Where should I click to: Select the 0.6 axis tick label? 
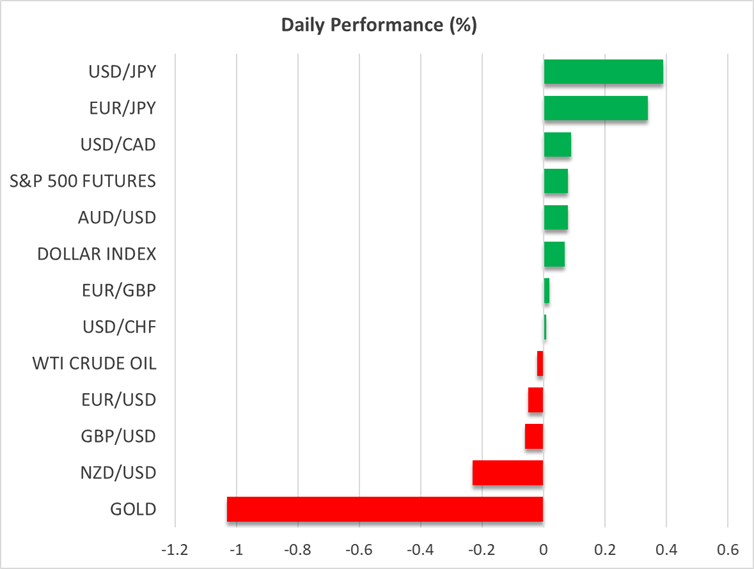726,549
